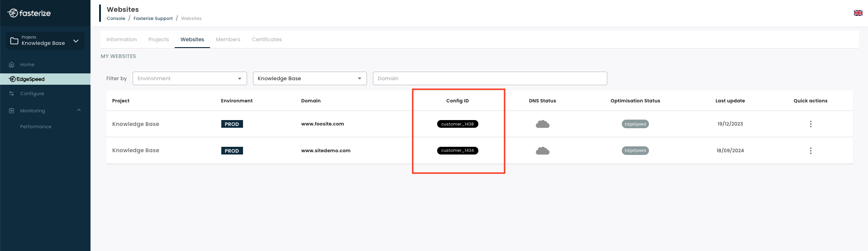Switch to the Information tab
Viewport: 868px width, 251px height.
[x=121, y=39]
